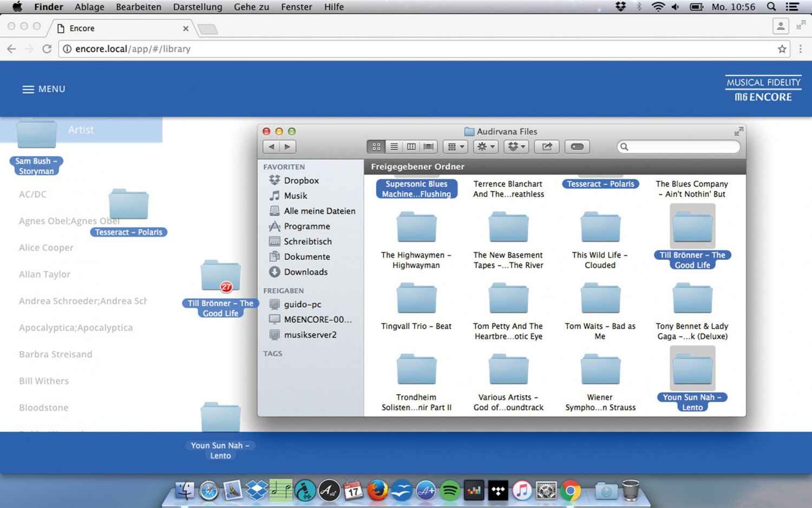This screenshot has height=508, width=812.
Task: Reload the Encore page in Chrome
Action: tap(47, 49)
